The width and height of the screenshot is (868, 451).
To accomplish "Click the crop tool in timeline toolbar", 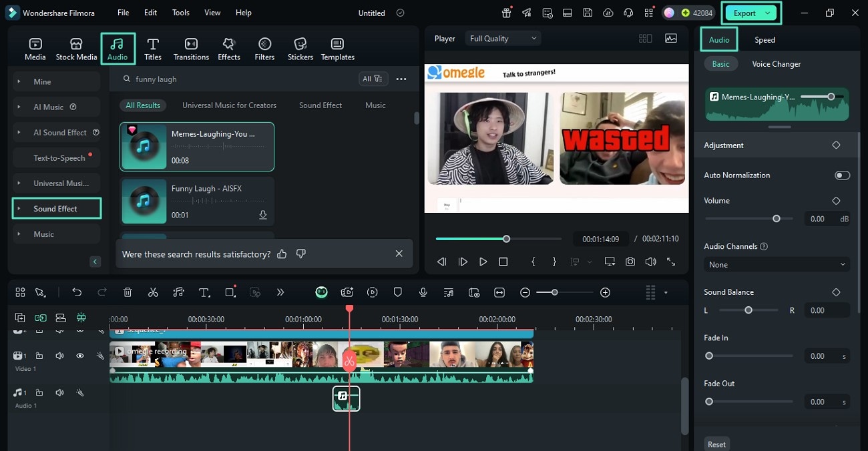I will click(x=230, y=292).
